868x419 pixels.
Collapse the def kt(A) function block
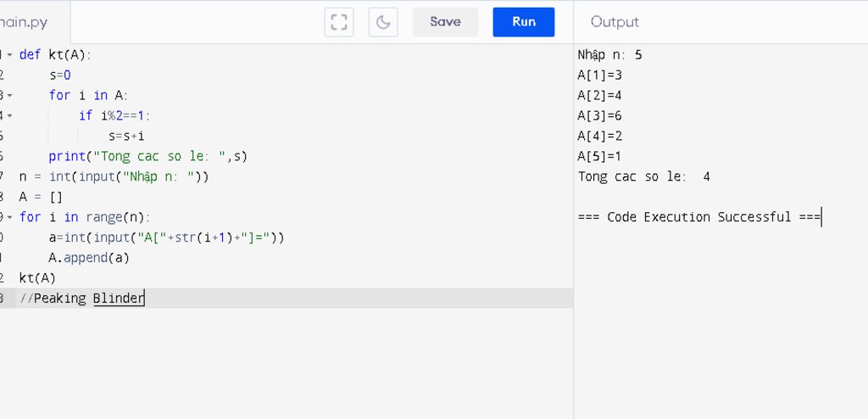[9, 55]
